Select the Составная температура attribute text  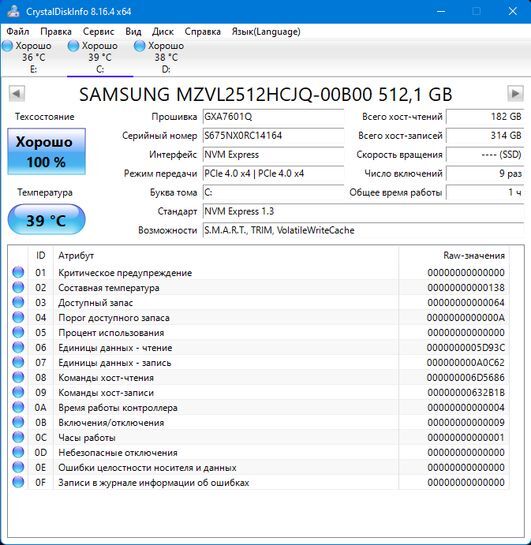coord(109,288)
